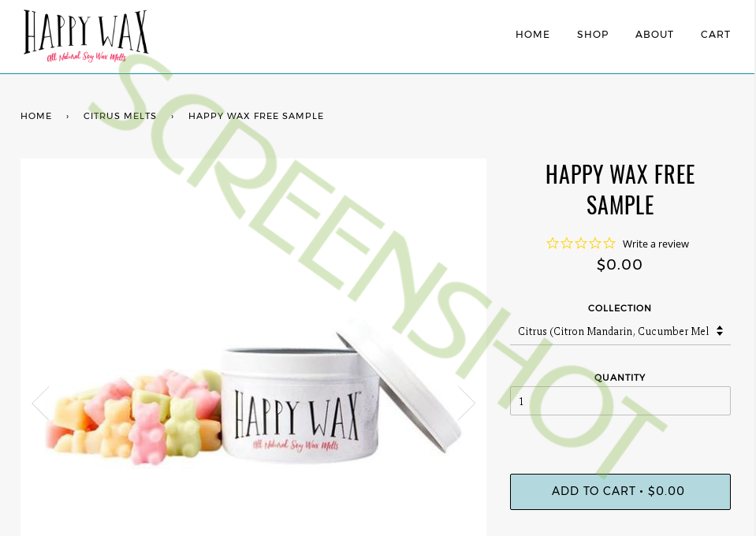Click the Write a review link
756x536 pixels.
[x=656, y=244]
